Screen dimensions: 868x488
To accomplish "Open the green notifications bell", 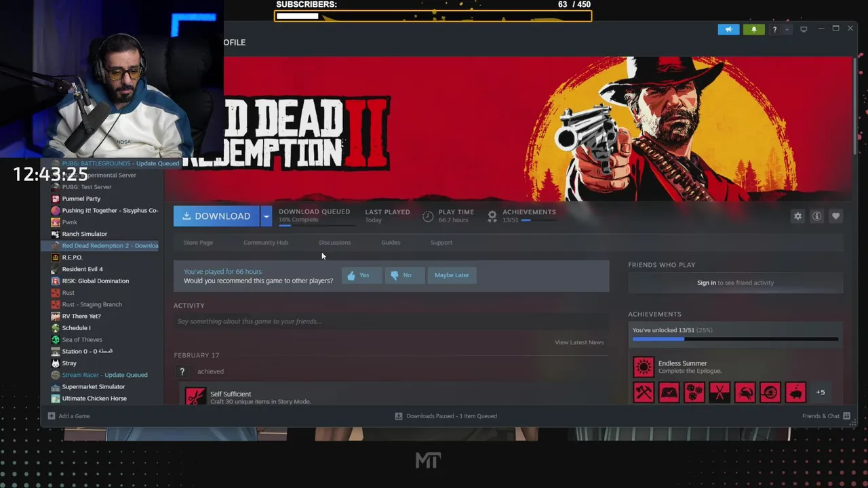I will pyautogui.click(x=753, y=29).
